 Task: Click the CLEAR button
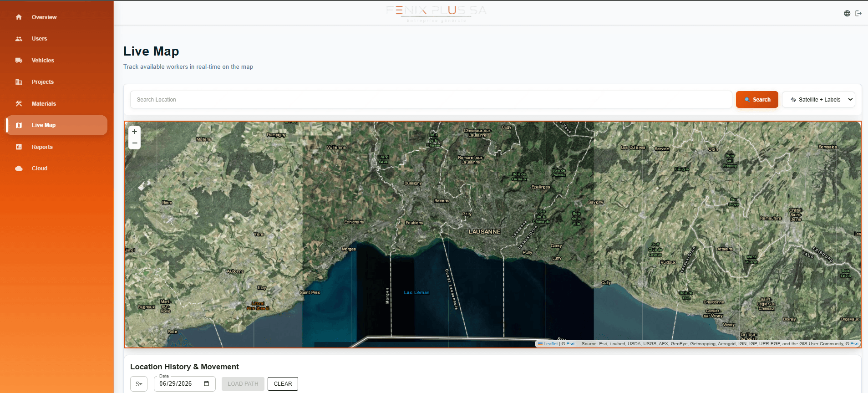coord(283,384)
